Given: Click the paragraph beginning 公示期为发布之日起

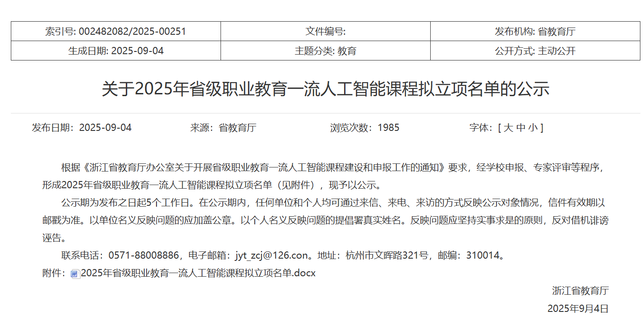Looking at the screenshot, I should click(326, 220).
